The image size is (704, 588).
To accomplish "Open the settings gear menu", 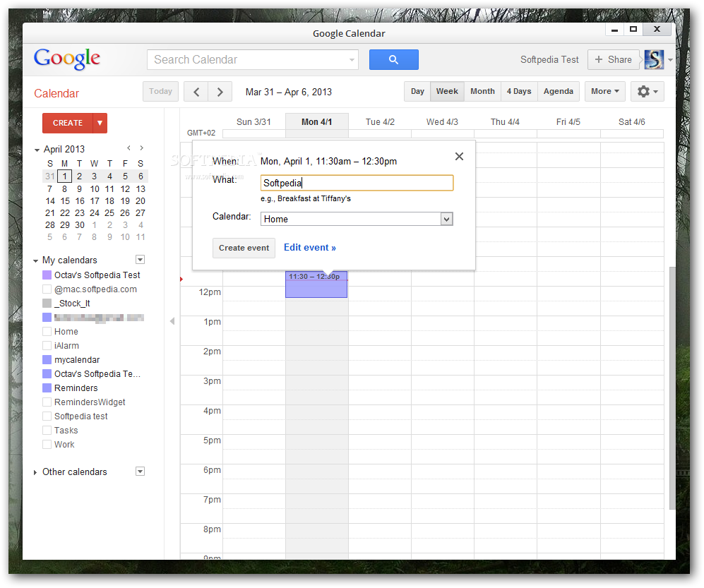I will click(x=647, y=92).
